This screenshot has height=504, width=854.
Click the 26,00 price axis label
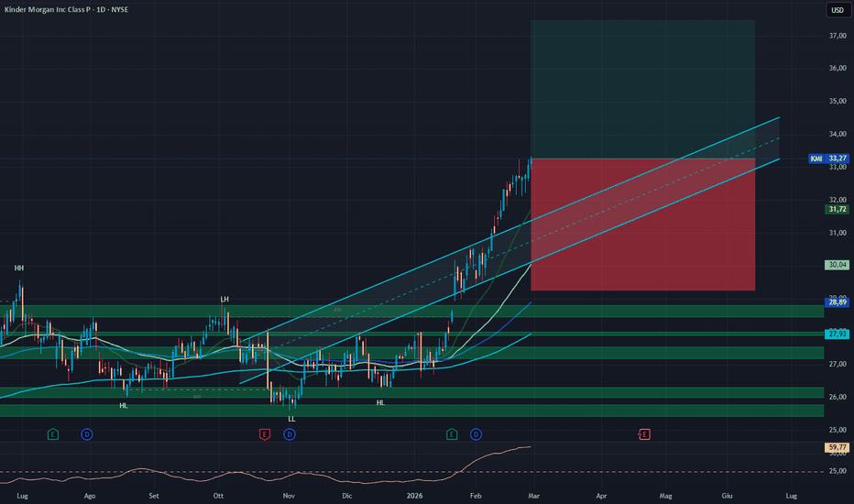(x=838, y=397)
